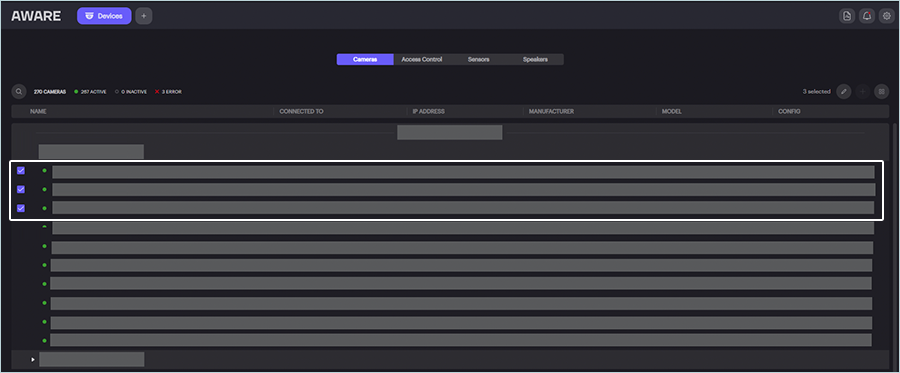
Task: Open the settings gear icon
Action: (886, 16)
